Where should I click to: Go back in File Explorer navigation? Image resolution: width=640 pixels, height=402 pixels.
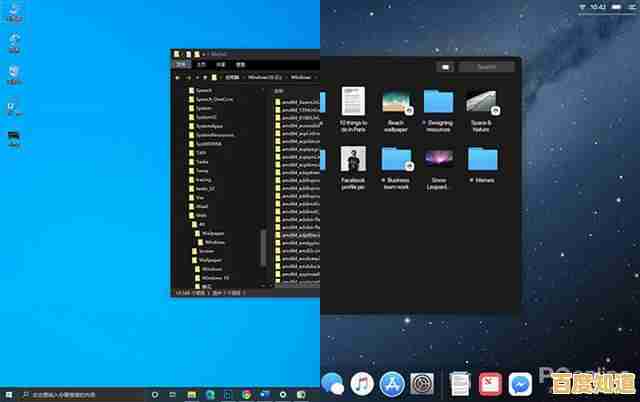[x=178, y=78]
